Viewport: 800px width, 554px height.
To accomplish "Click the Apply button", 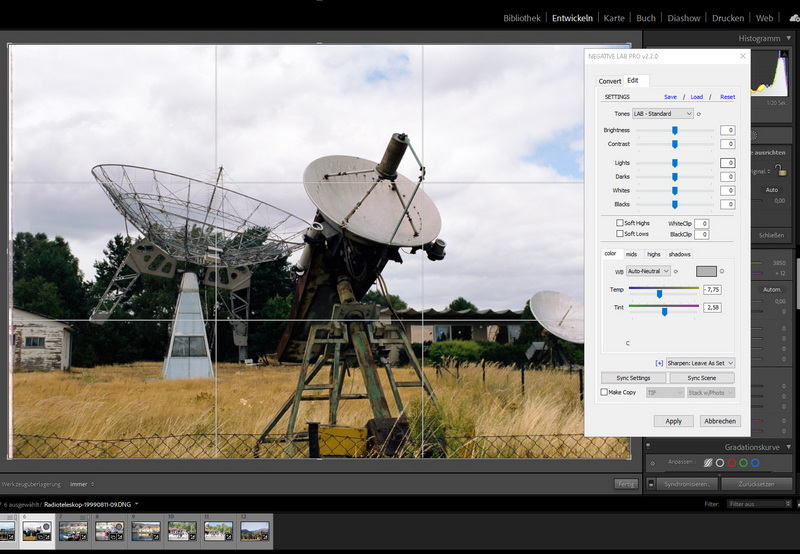I will click(x=673, y=421).
